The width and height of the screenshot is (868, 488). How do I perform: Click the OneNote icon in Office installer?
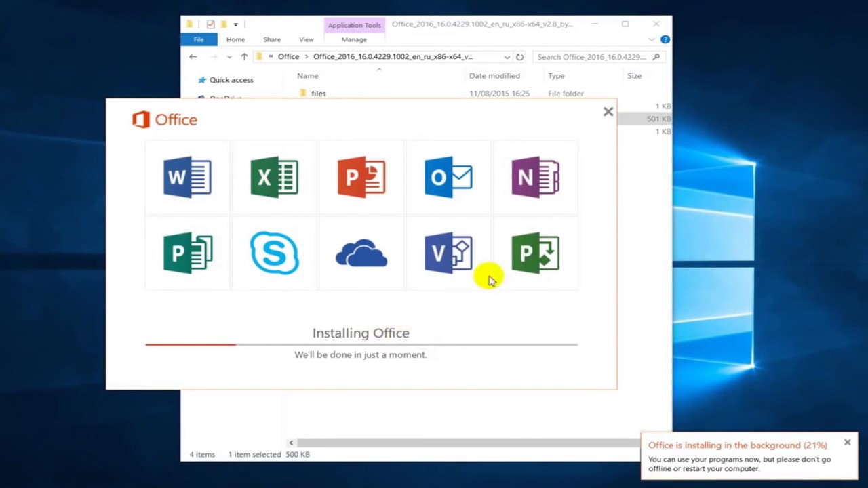tap(535, 177)
